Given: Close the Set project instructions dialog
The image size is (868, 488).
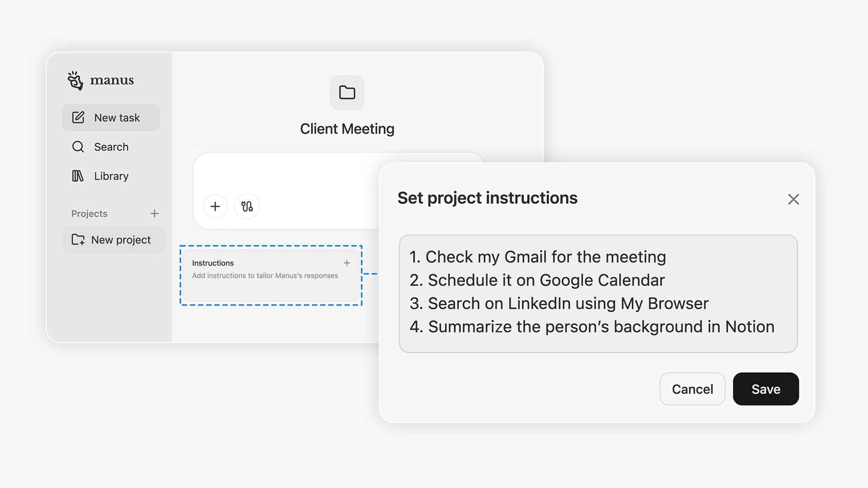Looking at the screenshot, I should coord(793,199).
